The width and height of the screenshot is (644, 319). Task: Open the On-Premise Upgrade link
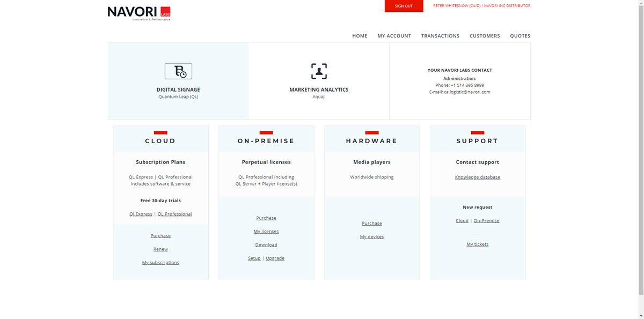[275, 258]
